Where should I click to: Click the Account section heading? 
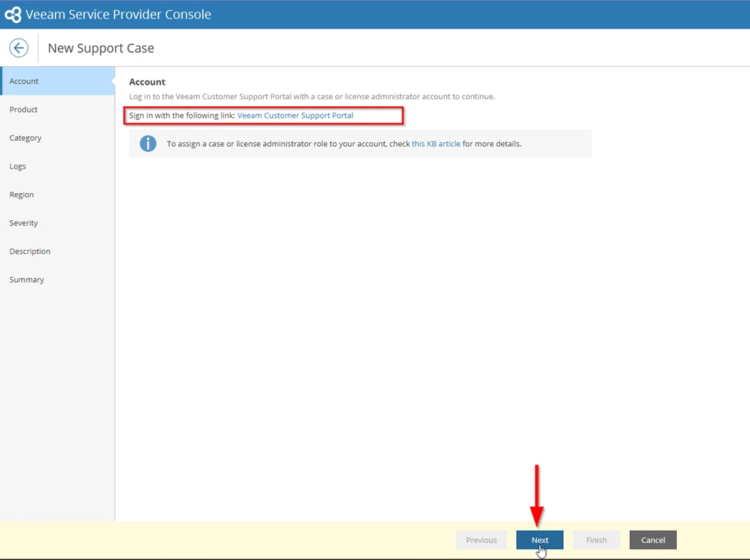pyautogui.click(x=148, y=82)
